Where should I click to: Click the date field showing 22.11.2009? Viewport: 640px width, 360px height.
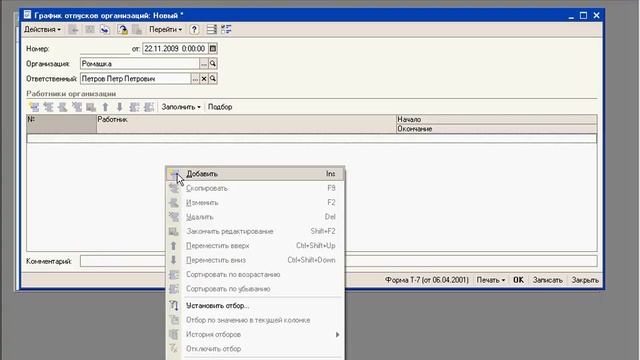(176, 49)
